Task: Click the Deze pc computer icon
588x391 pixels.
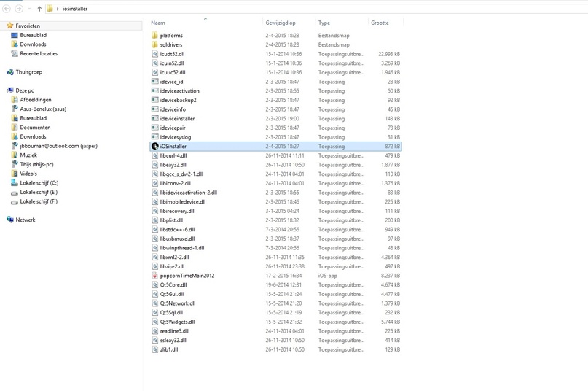Action: (10, 90)
